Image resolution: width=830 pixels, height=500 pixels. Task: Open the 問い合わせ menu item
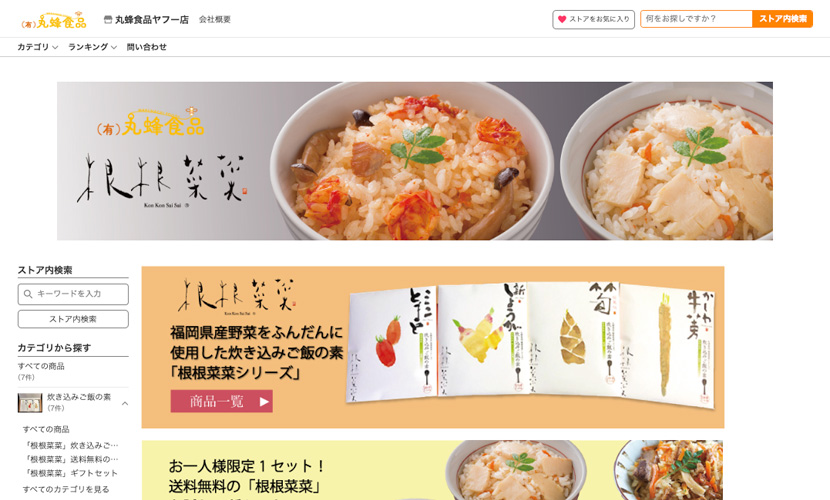(x=147, y=47)
